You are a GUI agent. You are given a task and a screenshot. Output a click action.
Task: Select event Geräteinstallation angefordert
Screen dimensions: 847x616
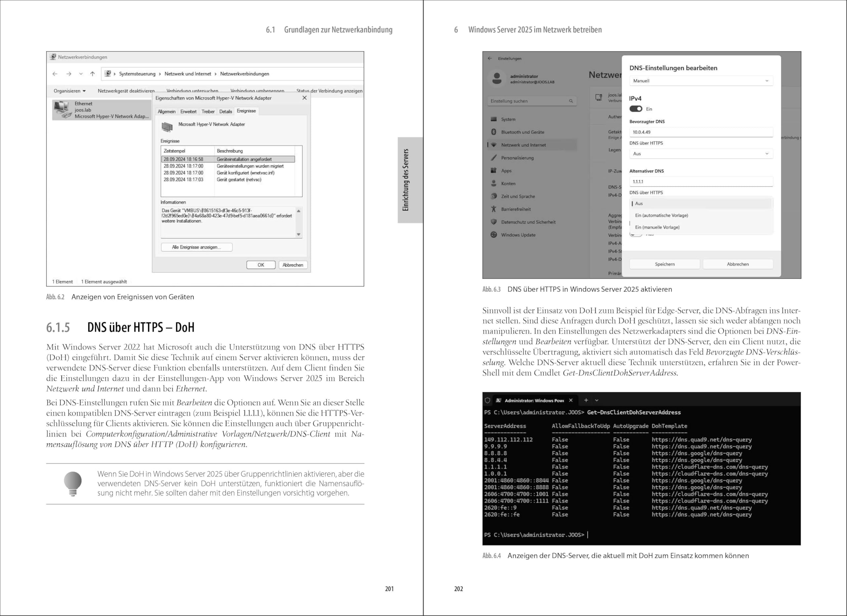tap(228, 159)
